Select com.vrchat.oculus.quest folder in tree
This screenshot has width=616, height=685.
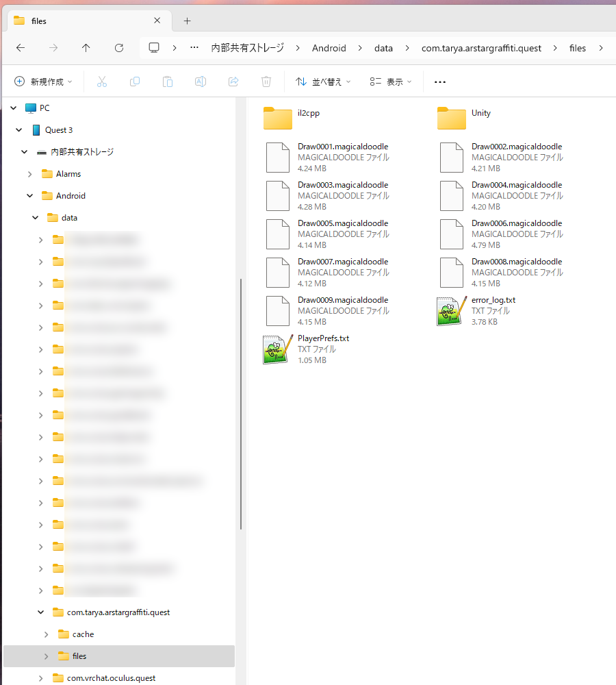coord(111,678)
